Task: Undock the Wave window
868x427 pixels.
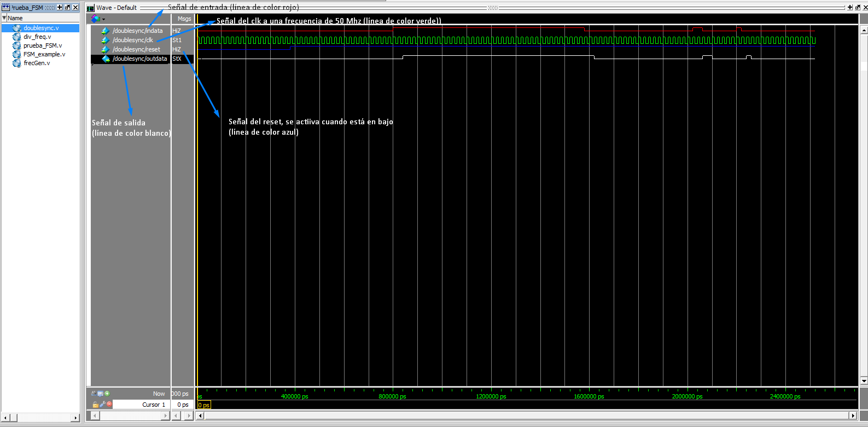Action: click(x=858, y=8)
